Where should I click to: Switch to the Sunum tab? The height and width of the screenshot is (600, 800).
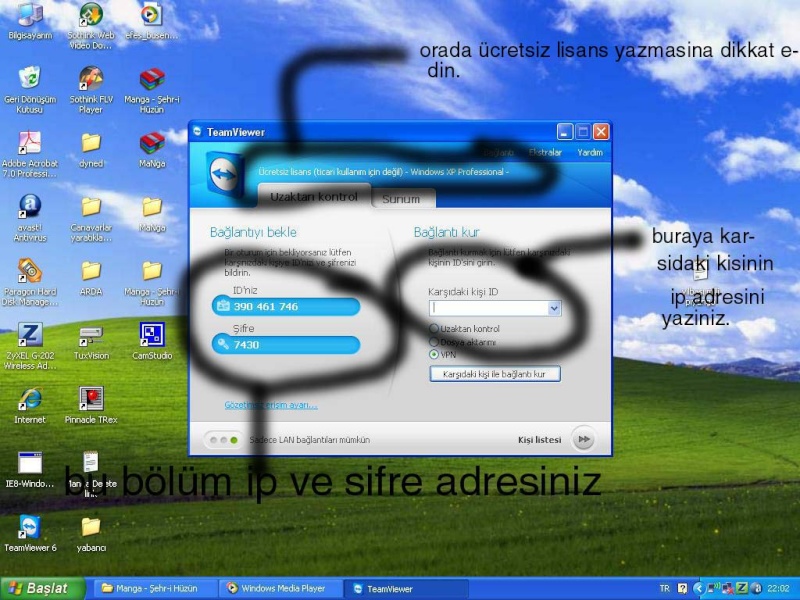coord(402,198)
